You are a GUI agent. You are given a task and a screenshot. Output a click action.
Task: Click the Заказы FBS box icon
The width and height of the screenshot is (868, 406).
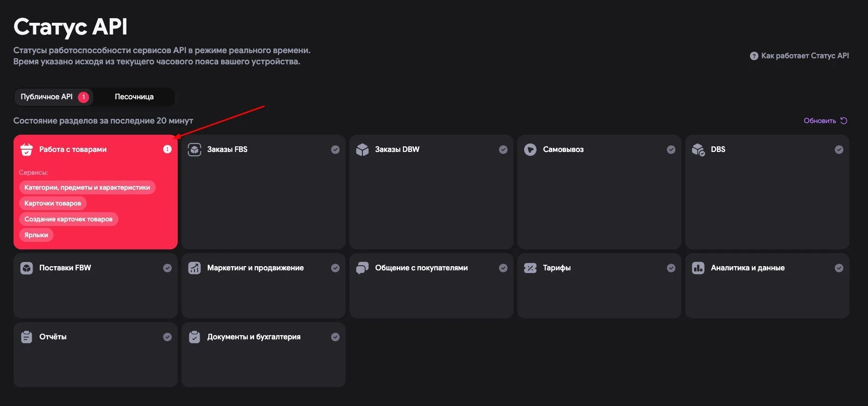pyautogui.click(x=194, y=150)
